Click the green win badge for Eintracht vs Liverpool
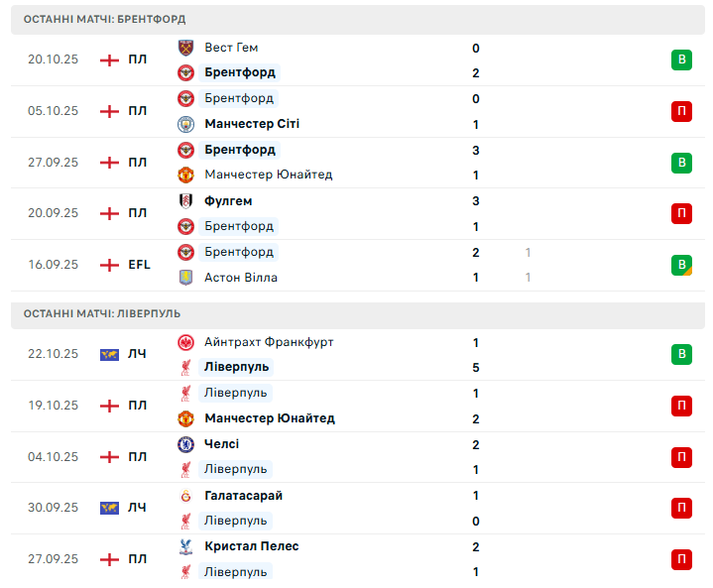713x588 pixels. click(x=681, y=354)
